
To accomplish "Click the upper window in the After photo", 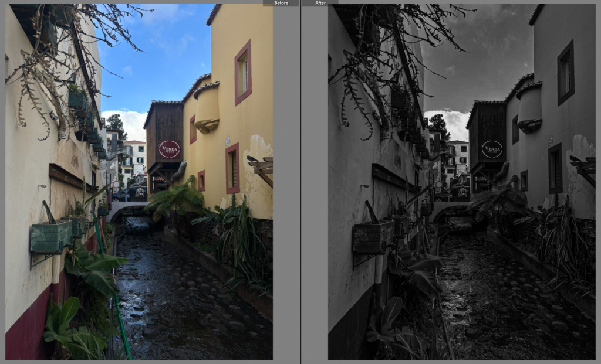I will pos(565,72).
